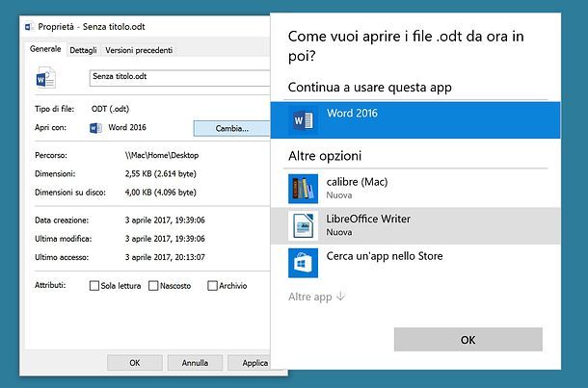
Task: Click the calibre (Mac) bookshelf icon
Action: point(303,189)
